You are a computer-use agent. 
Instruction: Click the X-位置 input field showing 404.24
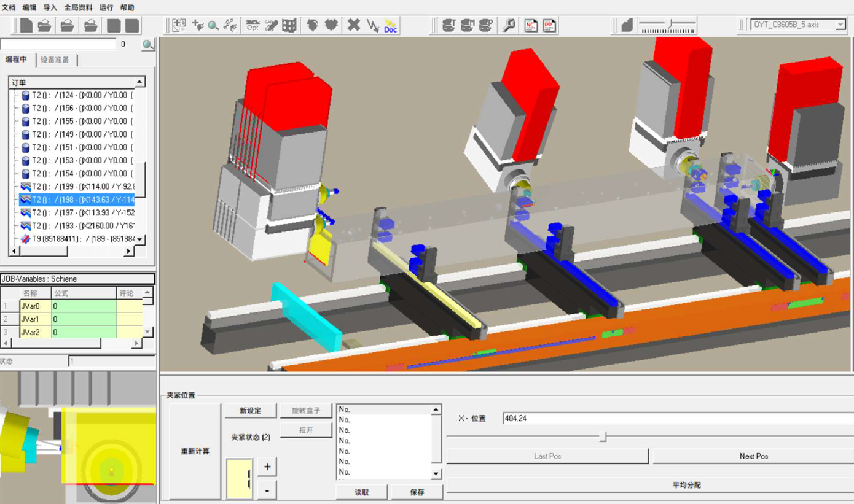(x=676, y=419)
